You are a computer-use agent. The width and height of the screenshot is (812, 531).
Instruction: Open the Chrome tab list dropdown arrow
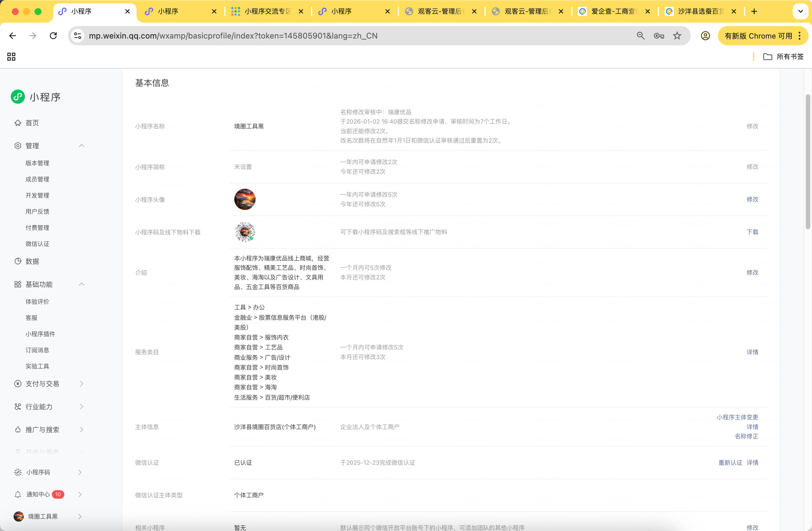pyautogui.click(x=800, y=11)
